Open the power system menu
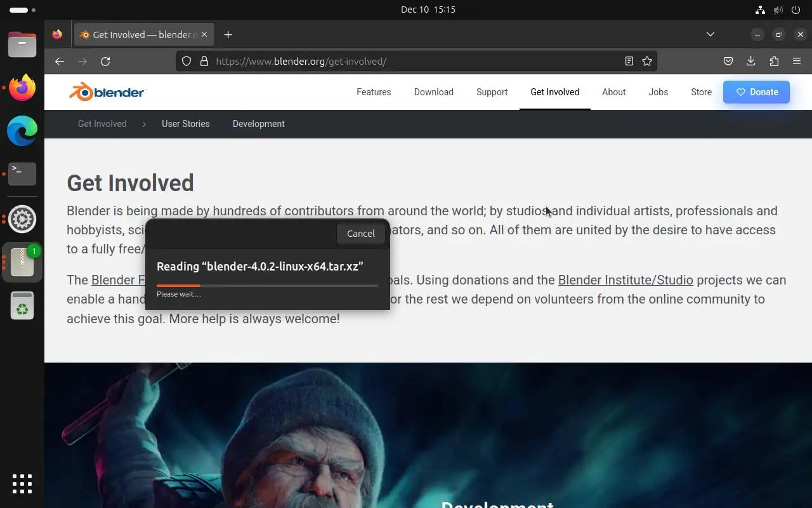812x508 pixels. tap(797, 10)
